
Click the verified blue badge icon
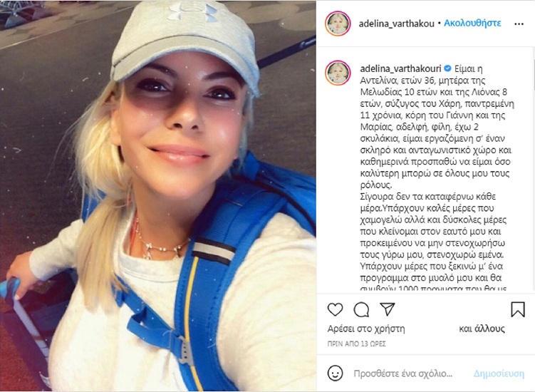click(x=447, y=68)
